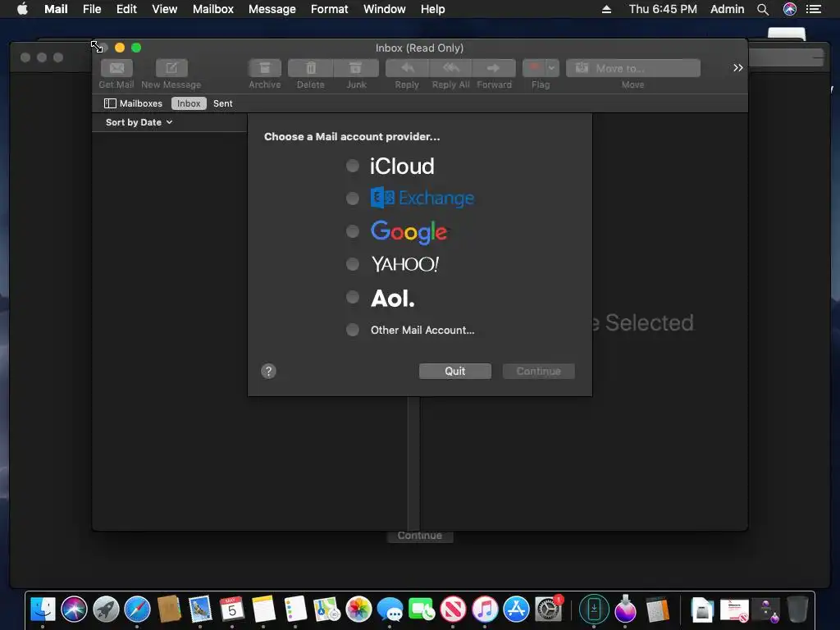Select the Inbox favorites tab
Screen dimensions: 840x630
click(x=189, y=103)
